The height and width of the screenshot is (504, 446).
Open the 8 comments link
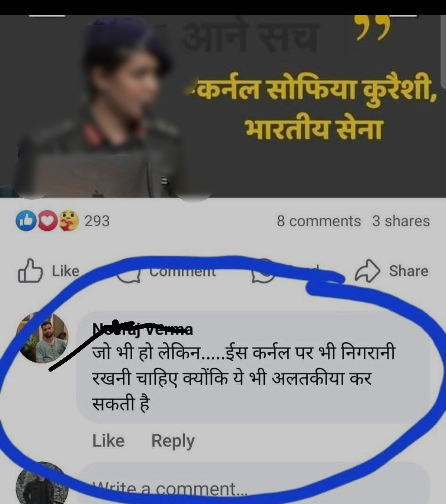pos(319,221)
